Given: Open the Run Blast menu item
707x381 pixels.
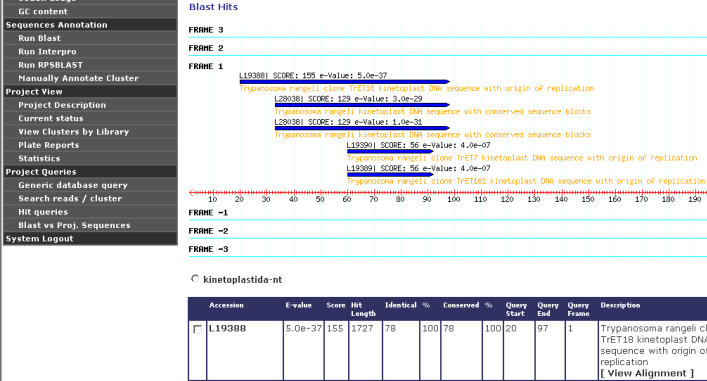Looking at the screenshot, I should tap(39, 38).
